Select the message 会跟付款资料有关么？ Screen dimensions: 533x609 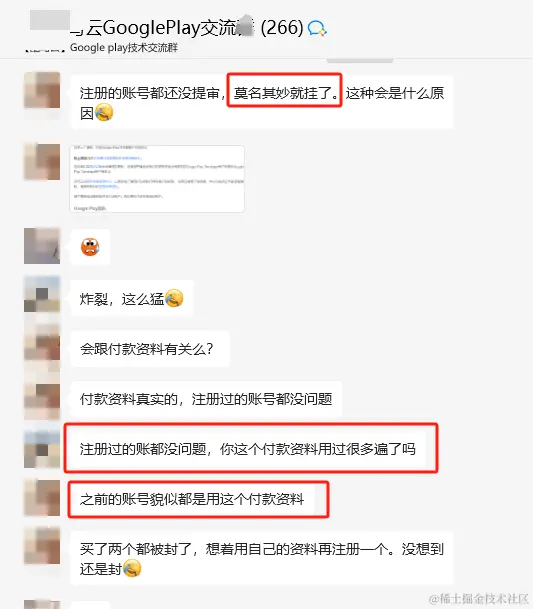[150, 349]
